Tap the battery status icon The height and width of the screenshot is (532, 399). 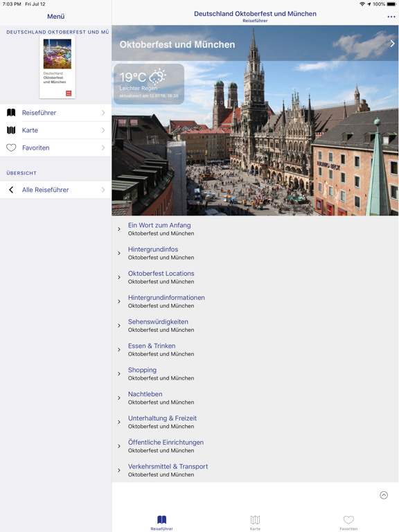click(391, 4)
